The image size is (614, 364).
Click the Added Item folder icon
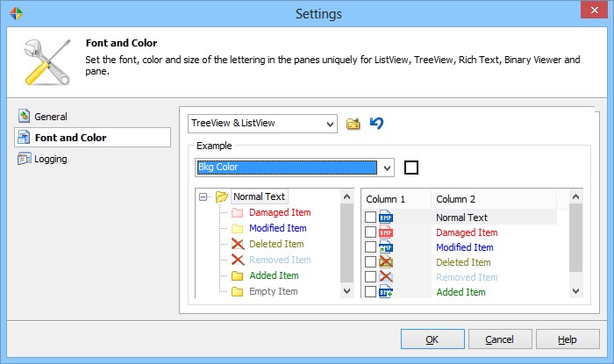point(237,275)
